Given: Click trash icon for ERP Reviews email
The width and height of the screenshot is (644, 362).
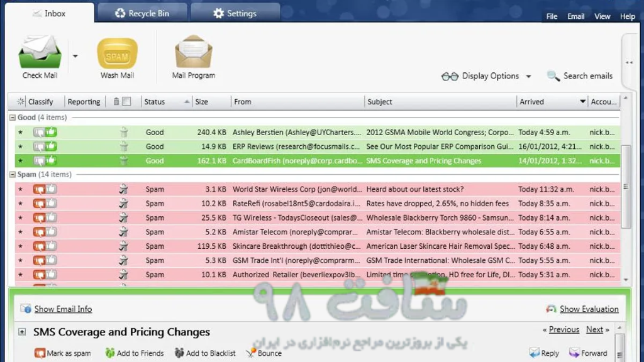Looking at the screenshot, I should [124, 146].
